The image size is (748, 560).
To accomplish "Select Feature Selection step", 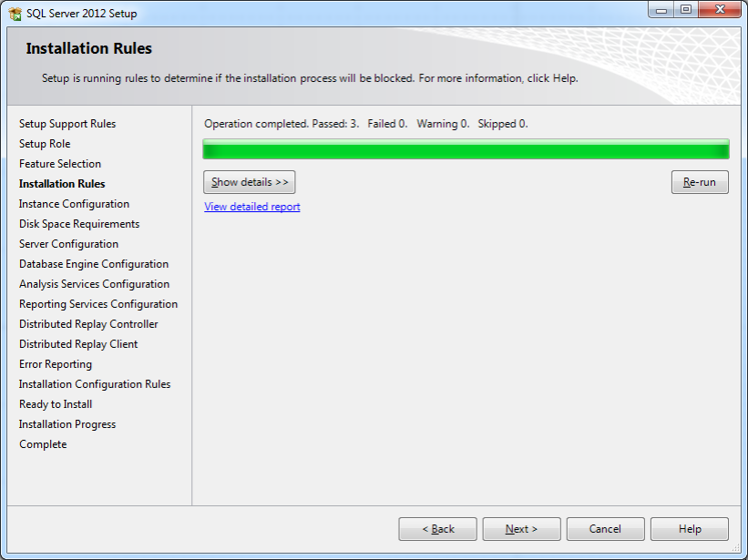I will [x=60, y=164].
